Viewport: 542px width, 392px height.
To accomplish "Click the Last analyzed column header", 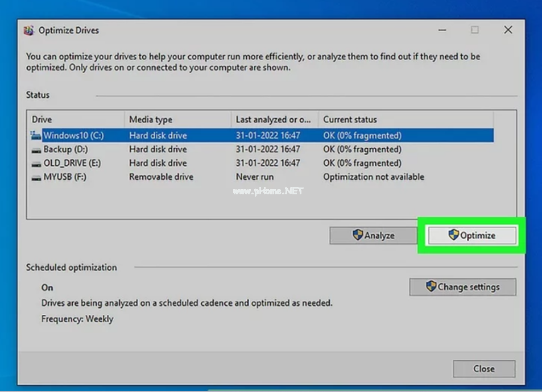I will pyautogui.click(x=274, y=119).
